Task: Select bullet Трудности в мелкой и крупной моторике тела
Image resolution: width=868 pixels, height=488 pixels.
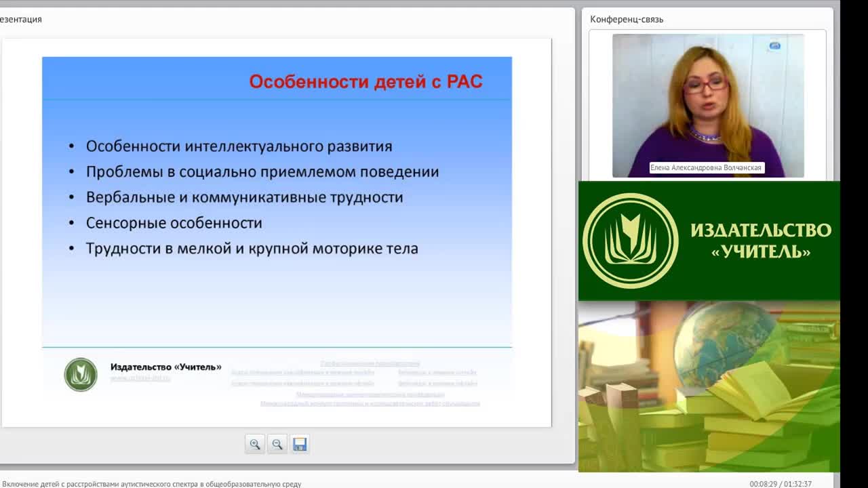Action: click(252, 249)
